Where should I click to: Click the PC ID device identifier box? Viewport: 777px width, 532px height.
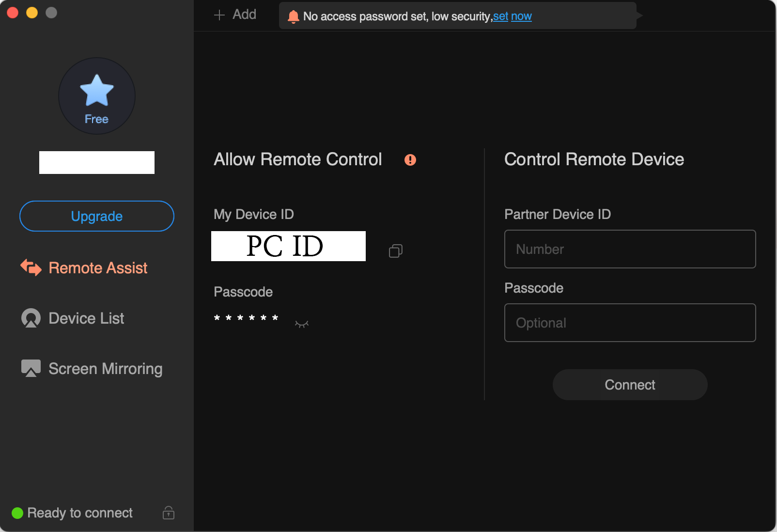click(288, 246)
